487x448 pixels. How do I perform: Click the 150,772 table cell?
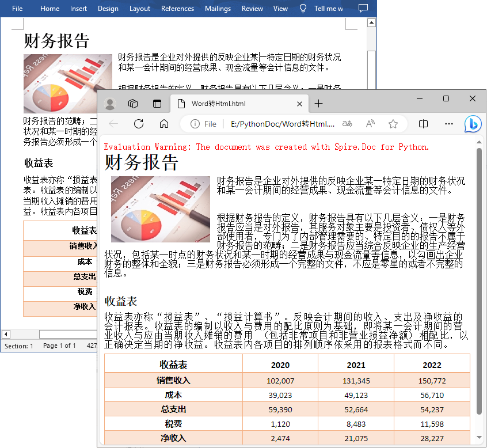432,381
